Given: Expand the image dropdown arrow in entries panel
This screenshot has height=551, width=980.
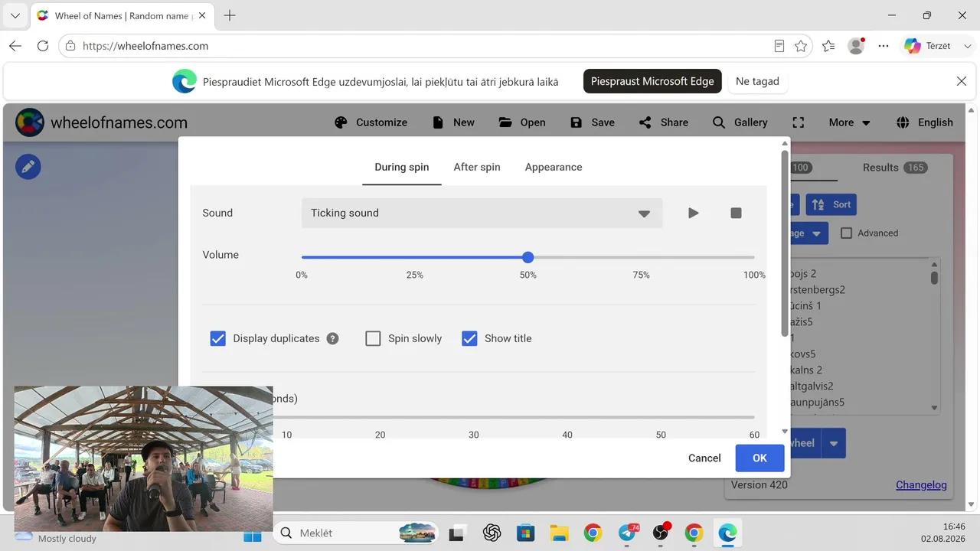Looking at the screenshot, I should pyautogui.click(x=816, y=233).
